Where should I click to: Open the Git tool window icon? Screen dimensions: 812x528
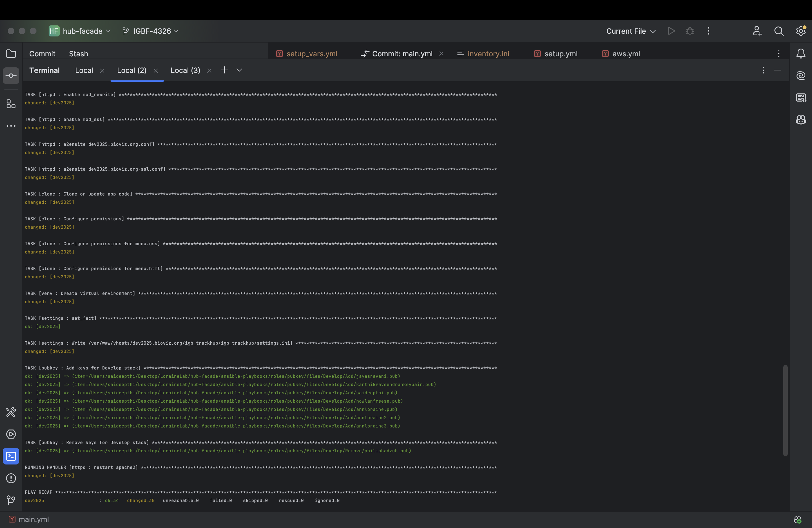pos(11,500)
